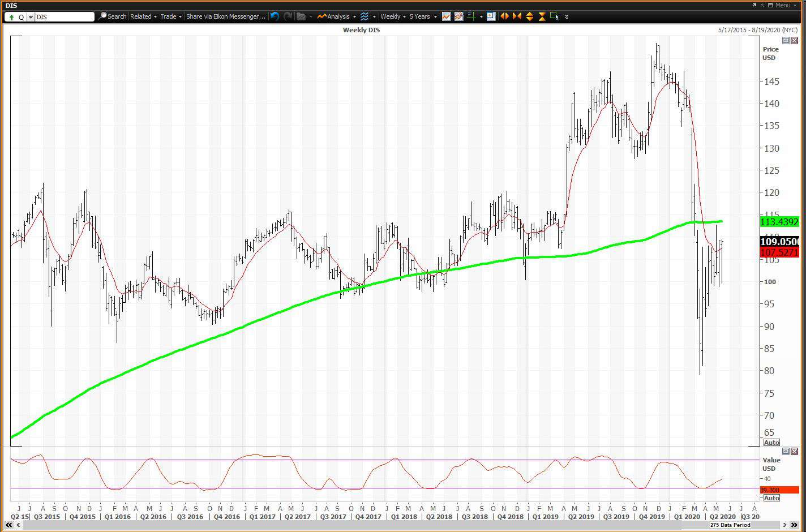Screen dimensions: 806x532
Task: Click single-right arrow on time scrollbar
Action: pyautogui.click(x=785, y=525)
